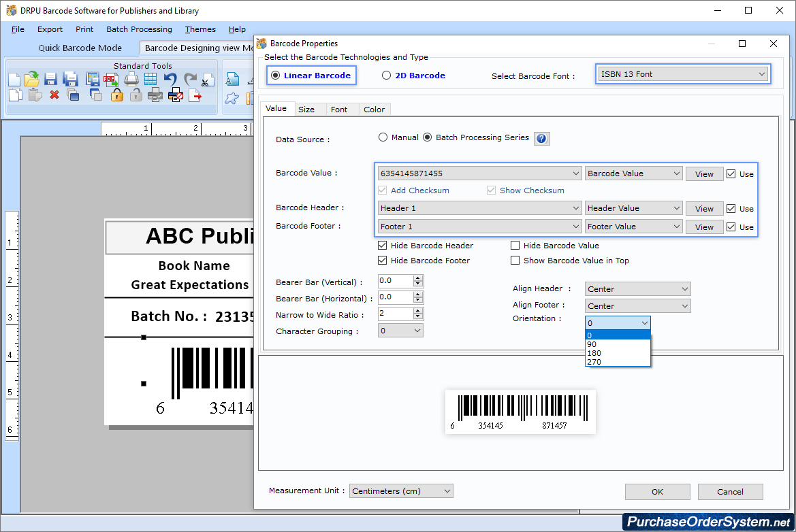Switch to the Font tab

(x=341, y=109)
